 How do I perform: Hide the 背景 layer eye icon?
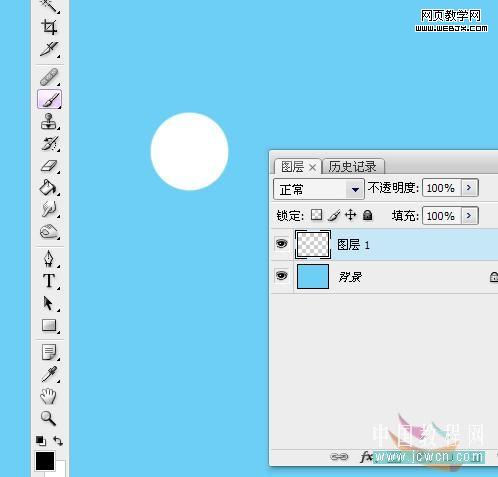[x=281, y=276]
